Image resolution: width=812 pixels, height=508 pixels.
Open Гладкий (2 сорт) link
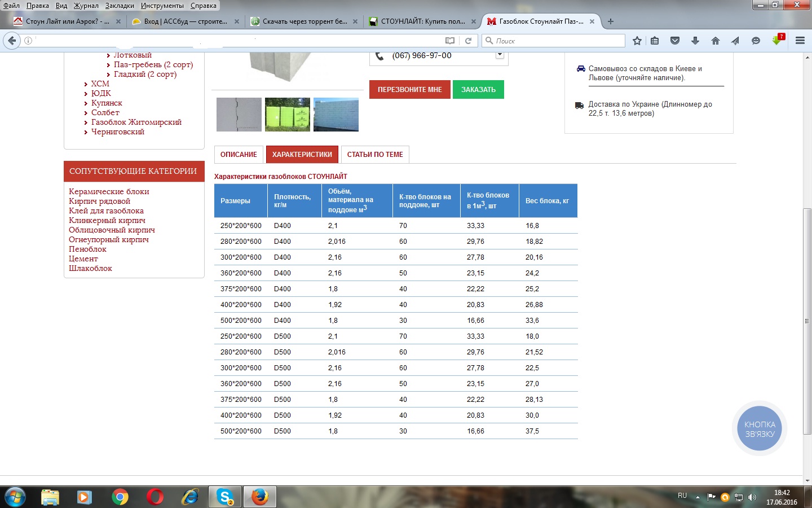click(x=145, y=74)
